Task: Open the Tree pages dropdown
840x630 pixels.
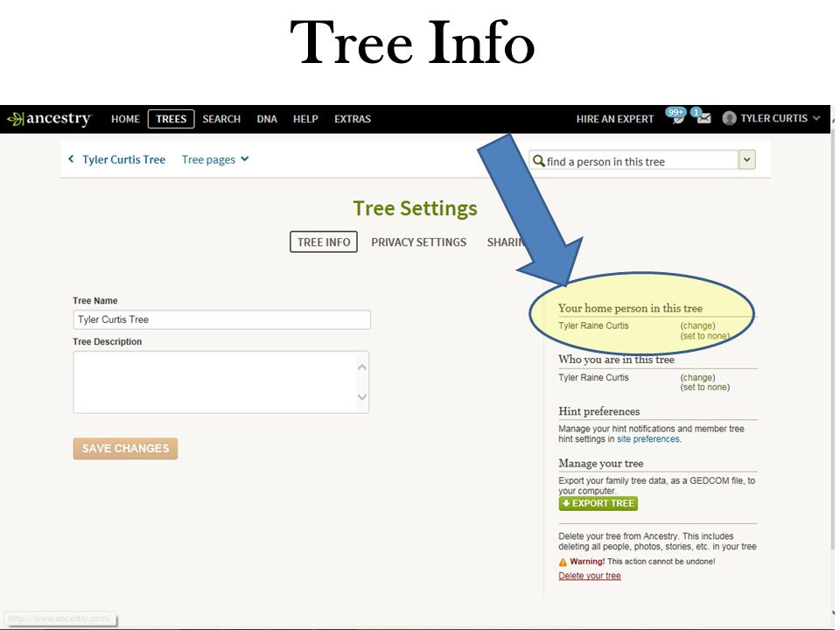Action: [215, 159]
